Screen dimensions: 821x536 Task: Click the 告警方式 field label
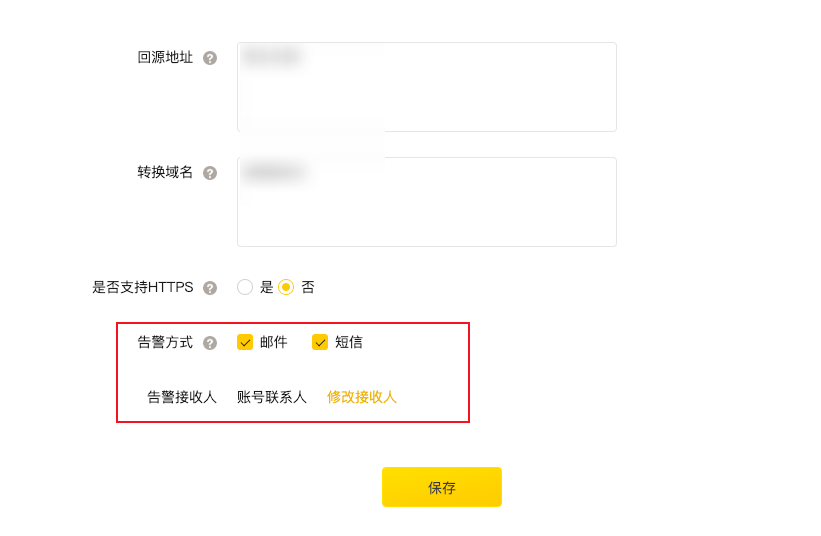click(165, 342)
